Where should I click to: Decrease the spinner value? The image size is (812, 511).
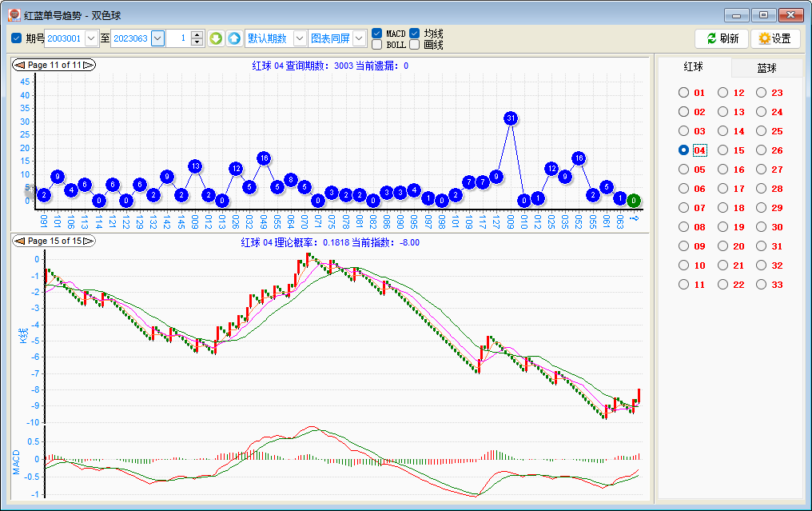[197, 42]
